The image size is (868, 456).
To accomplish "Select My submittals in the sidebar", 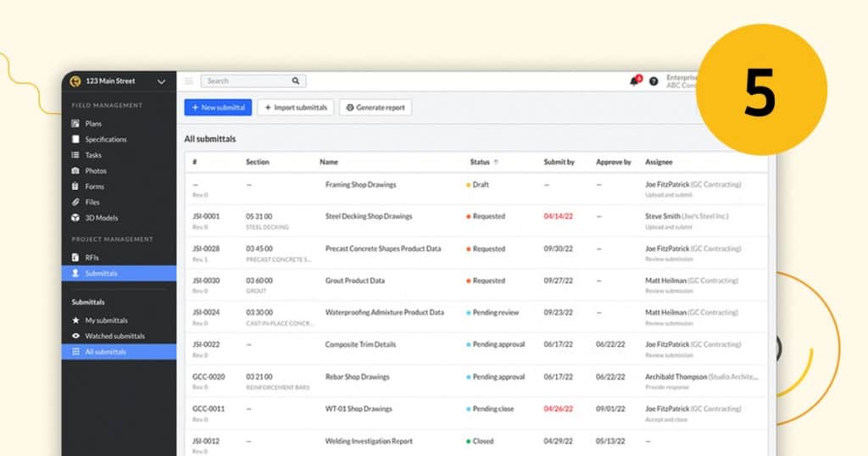I will [x=106, y=320].
